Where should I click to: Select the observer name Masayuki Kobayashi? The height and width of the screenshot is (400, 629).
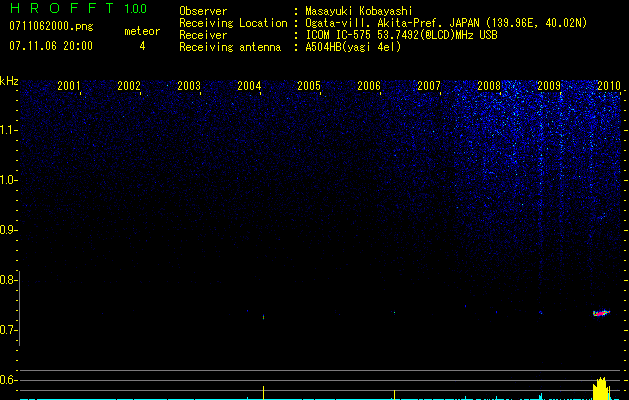[359, 11]
